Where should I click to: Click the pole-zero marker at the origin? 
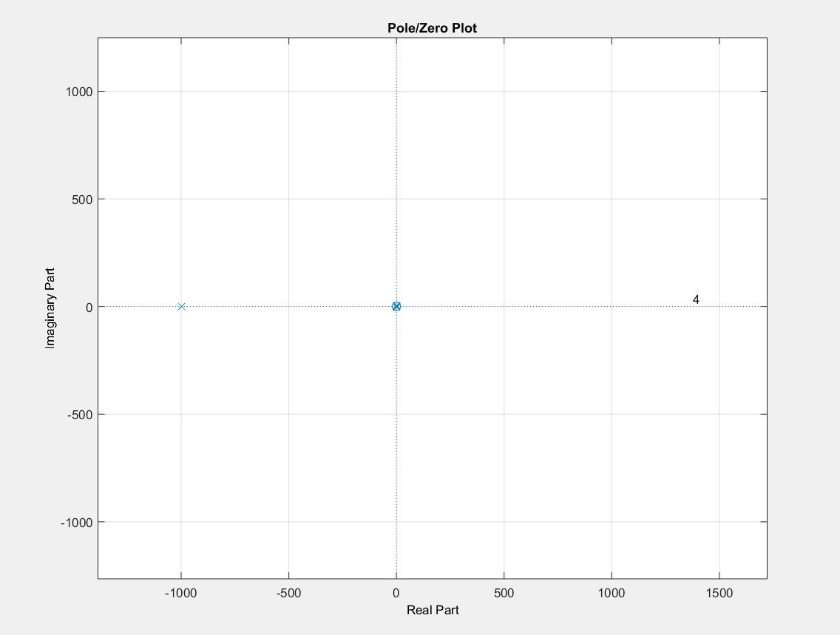coord(396,306)
